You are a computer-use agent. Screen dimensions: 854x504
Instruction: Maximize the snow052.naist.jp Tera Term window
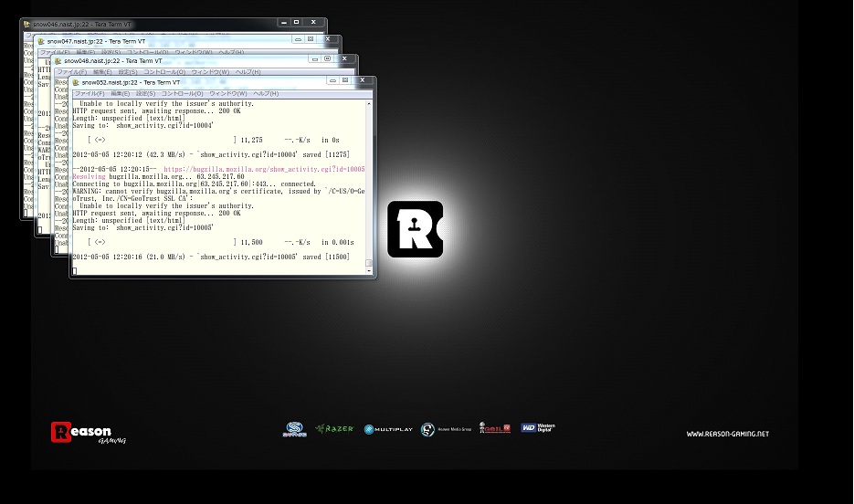tap(345, 80)
